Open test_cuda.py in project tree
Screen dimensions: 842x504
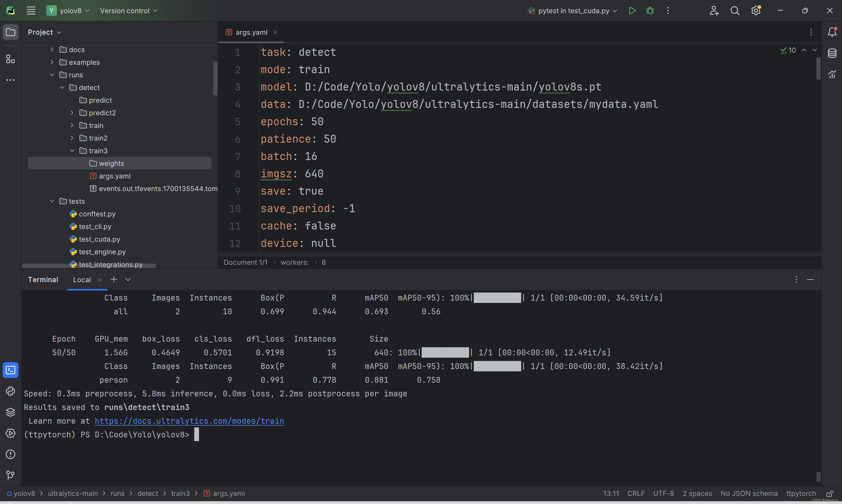(99, 239)
